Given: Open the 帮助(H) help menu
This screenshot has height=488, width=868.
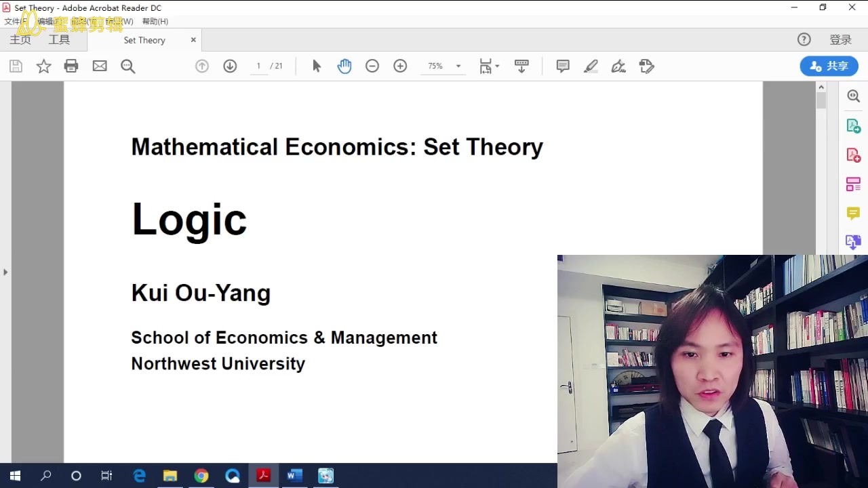Looking at the screenshot, I should (155, 22).
